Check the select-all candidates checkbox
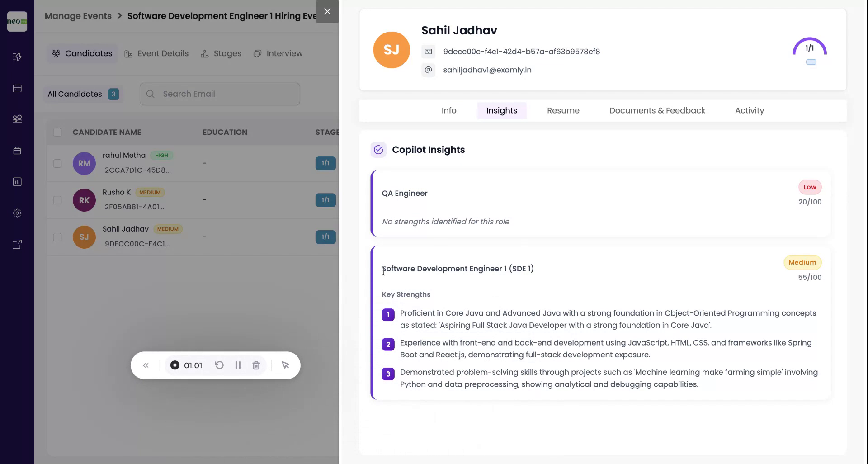The image size is (868, 464). (57, 132)
